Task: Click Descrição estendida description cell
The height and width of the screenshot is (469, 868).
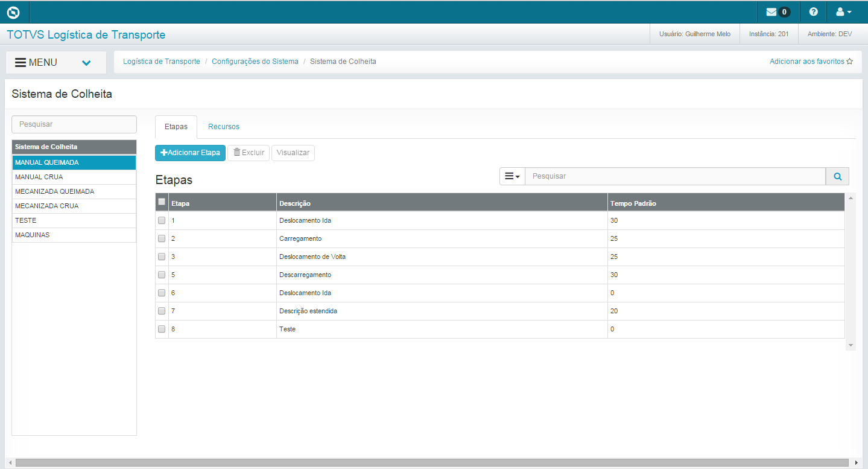Action: click(x=442, y=311)
